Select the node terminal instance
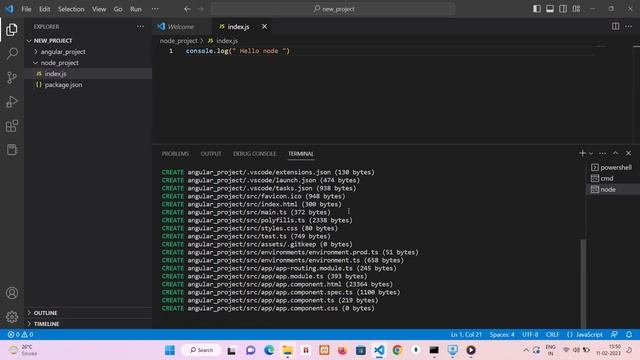Screen dimensions: 640x360 pyautogui.click(x=613, y=189)
